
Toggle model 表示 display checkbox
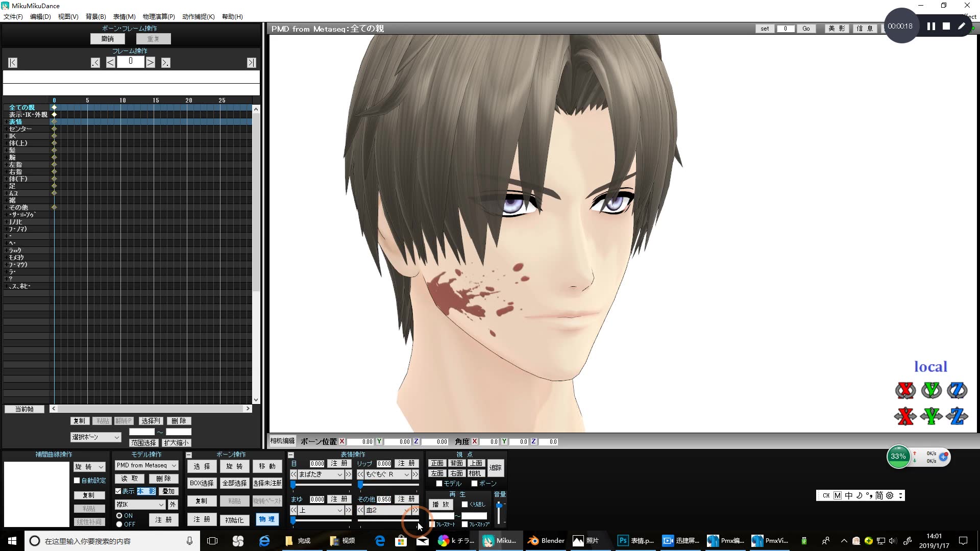pos(118,491)
